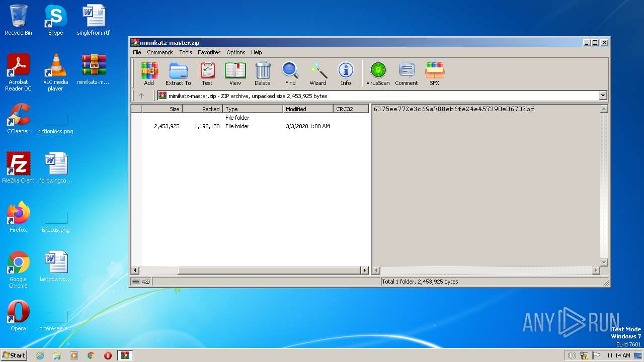Open Skype desktop shortcut
Screen dimensions: 644x362
[55, 20]
